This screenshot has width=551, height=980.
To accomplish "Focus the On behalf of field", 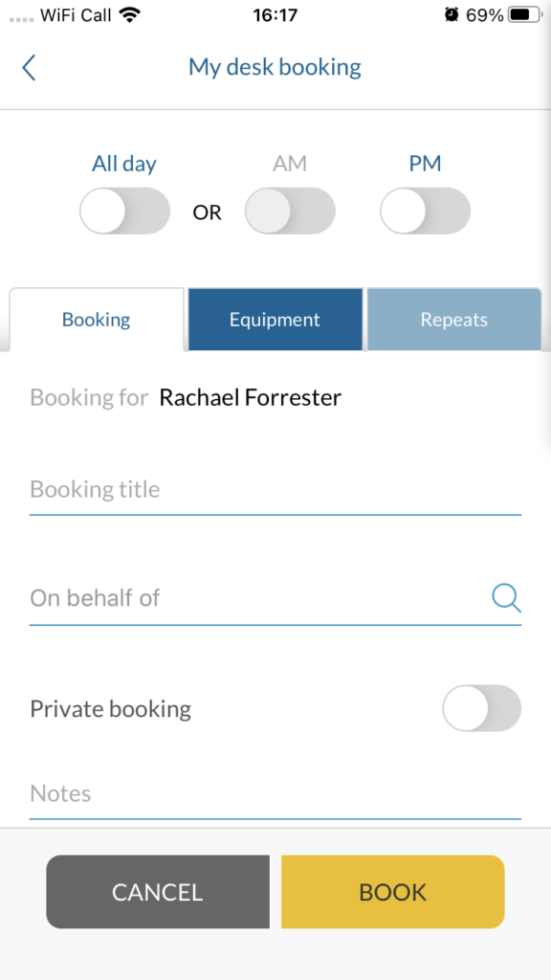I will pos(275,599).
